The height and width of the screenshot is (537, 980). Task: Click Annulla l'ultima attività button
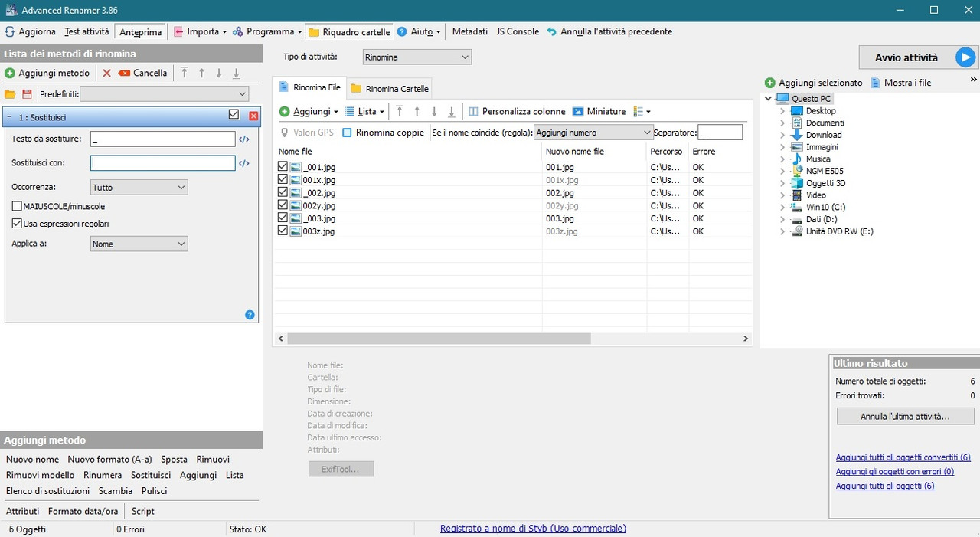[x=906, y=416]
